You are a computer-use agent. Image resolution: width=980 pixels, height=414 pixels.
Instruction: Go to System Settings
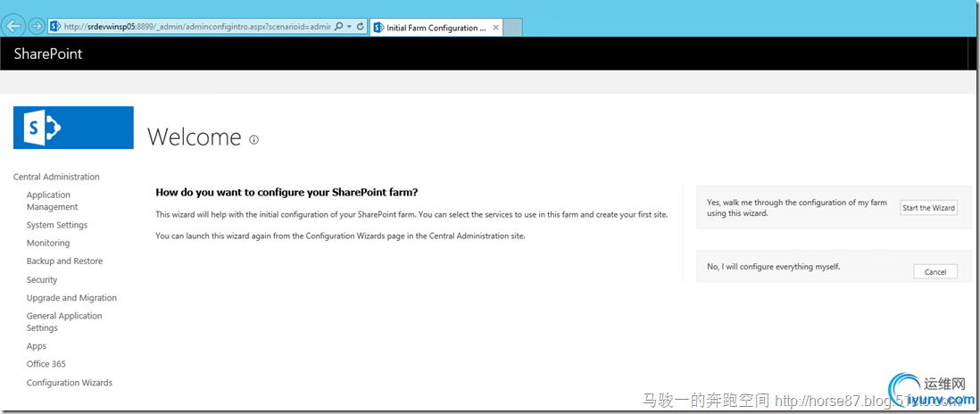click(57, 225)
